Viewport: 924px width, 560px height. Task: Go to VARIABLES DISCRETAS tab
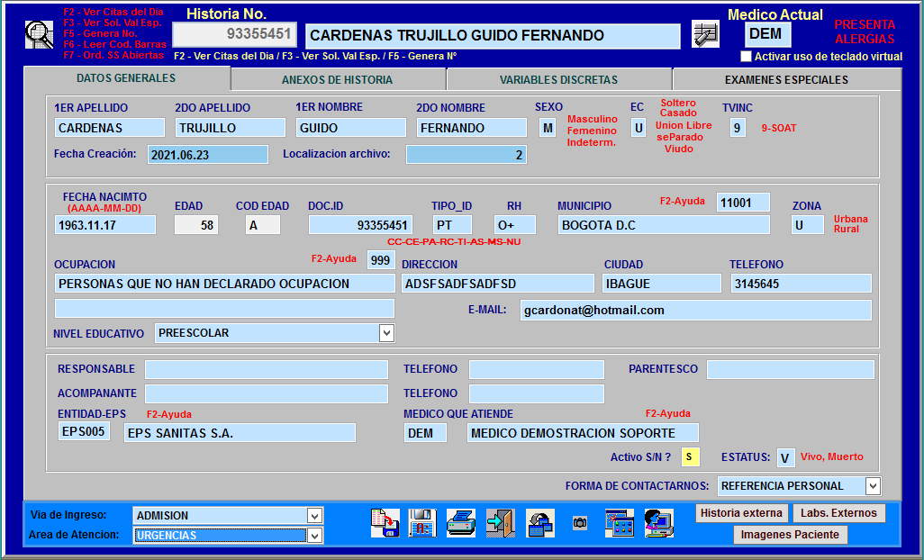point(558,79)
